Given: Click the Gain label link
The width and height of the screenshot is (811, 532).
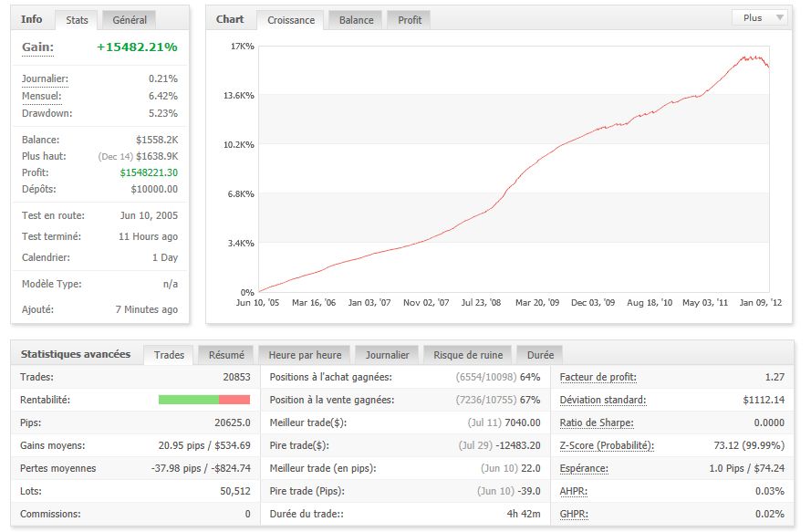Looking at the screenshot, I should point(37,47).
